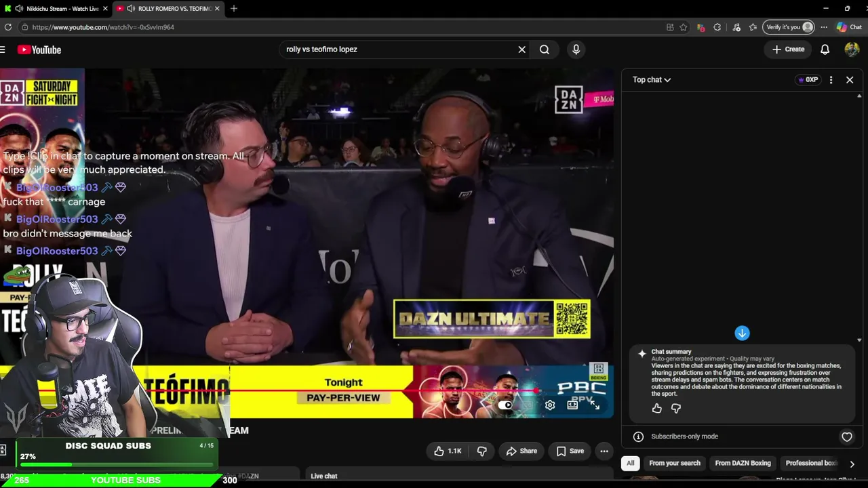Click the browser address bar URL
The width and height of the screenshot is (868, 488).
103,27
